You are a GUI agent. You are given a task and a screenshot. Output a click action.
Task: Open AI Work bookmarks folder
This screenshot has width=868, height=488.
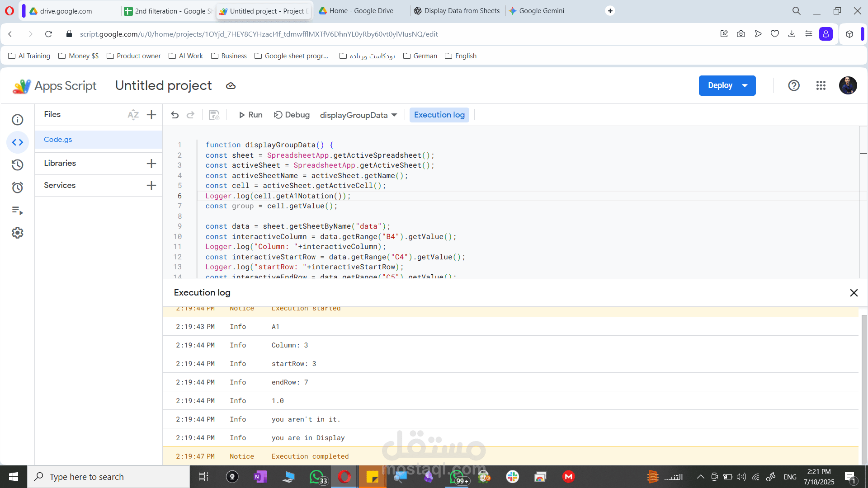pyautogui.click(x=186, y=56)
